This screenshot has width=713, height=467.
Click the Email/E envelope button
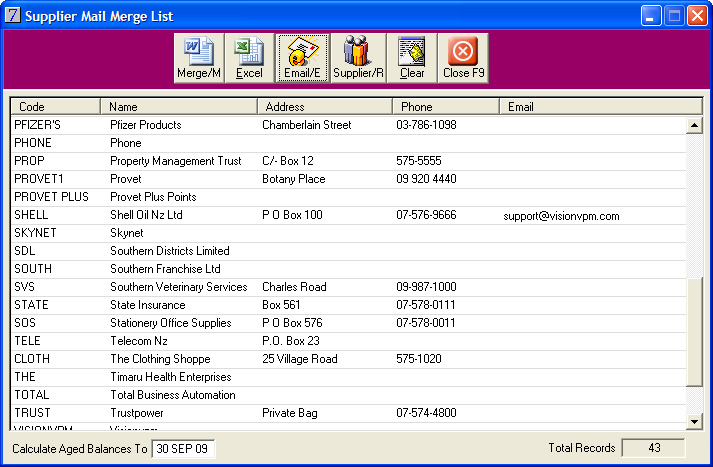(x=302, y=58)
